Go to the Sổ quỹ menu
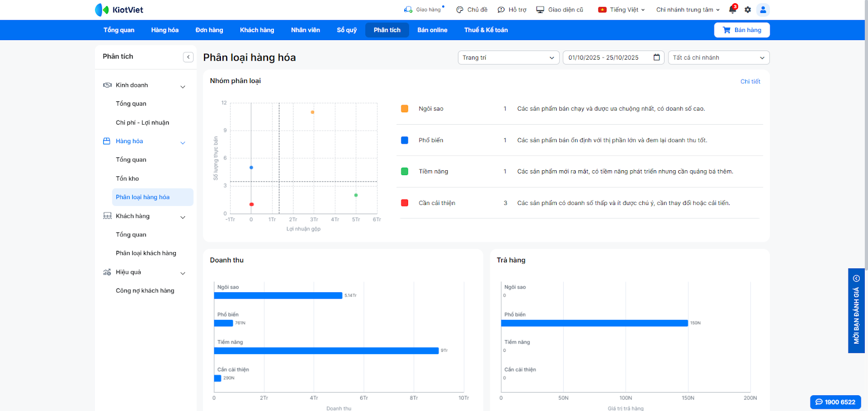 click(347, 30)
